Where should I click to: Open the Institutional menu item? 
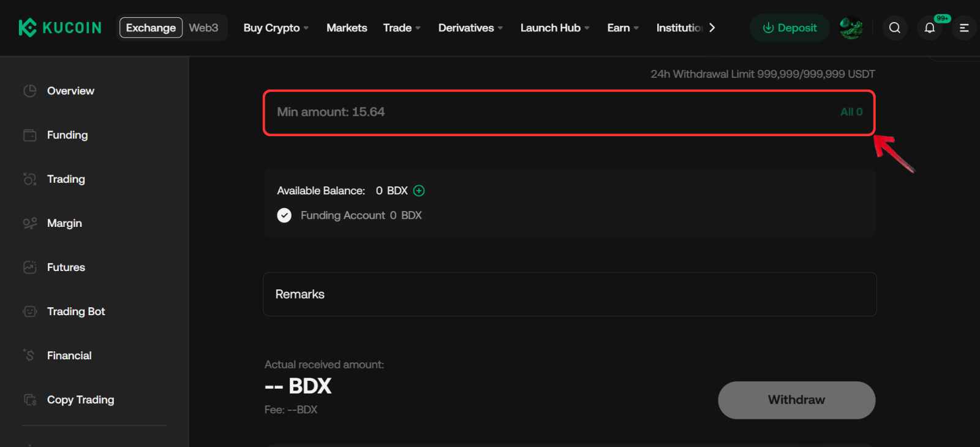click(x=679, y=28)
